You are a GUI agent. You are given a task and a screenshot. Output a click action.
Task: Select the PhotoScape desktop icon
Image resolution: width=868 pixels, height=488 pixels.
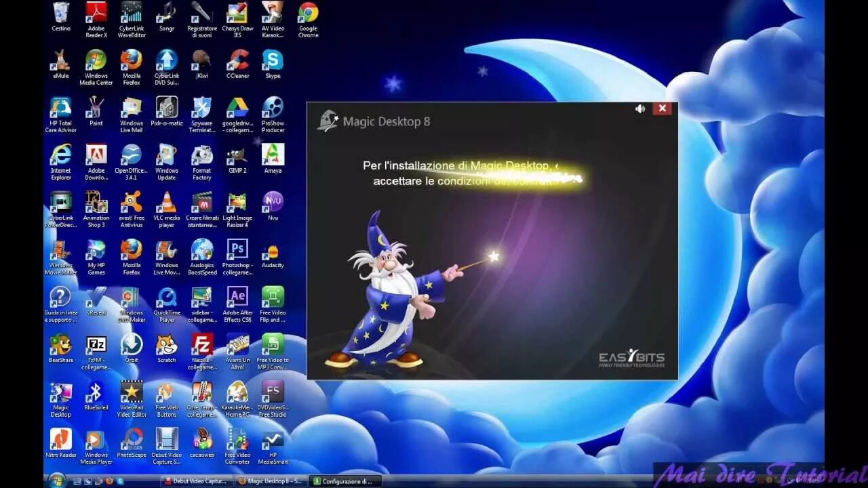pyautogui.click(x=132, y=443)
